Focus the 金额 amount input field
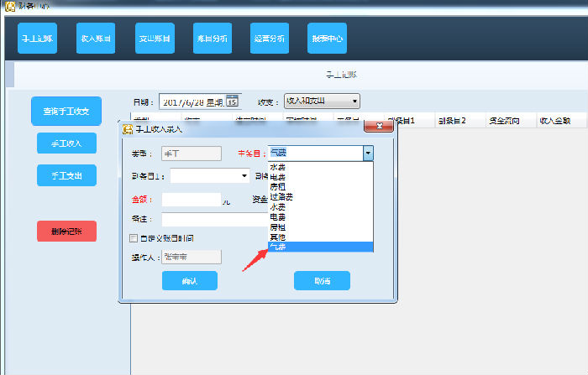This screenshot has height=375, width=588. click(191, 200)
